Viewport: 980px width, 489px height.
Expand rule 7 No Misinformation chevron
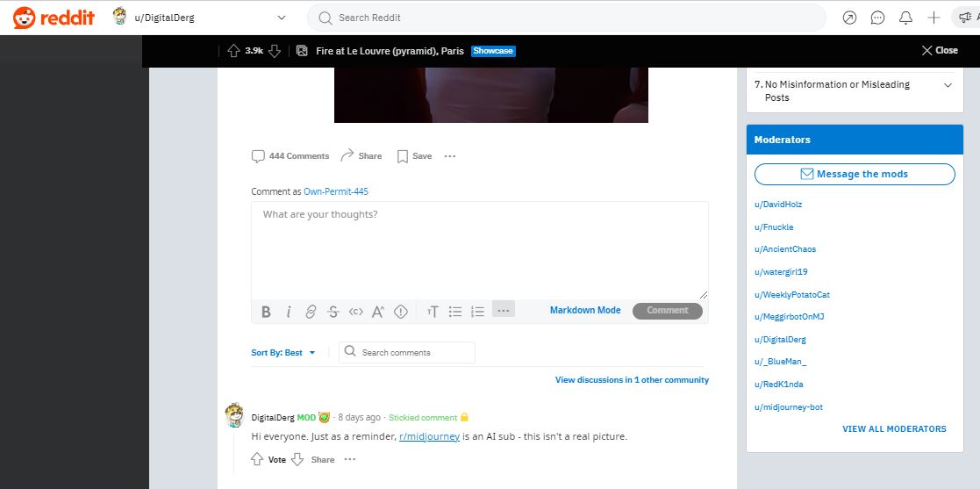[x=948, y=85]
